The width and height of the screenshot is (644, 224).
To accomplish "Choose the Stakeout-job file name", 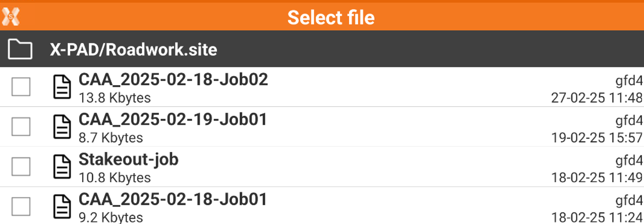I will (129, 160).
